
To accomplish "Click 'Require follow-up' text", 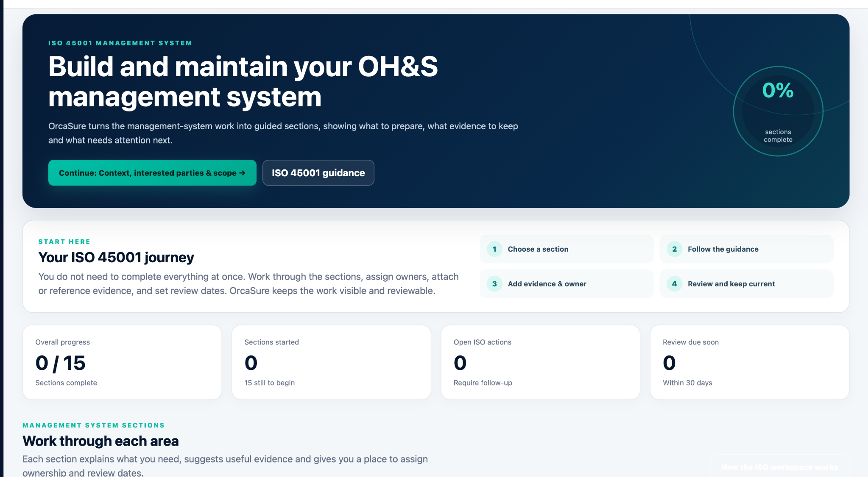I will 483,383.
